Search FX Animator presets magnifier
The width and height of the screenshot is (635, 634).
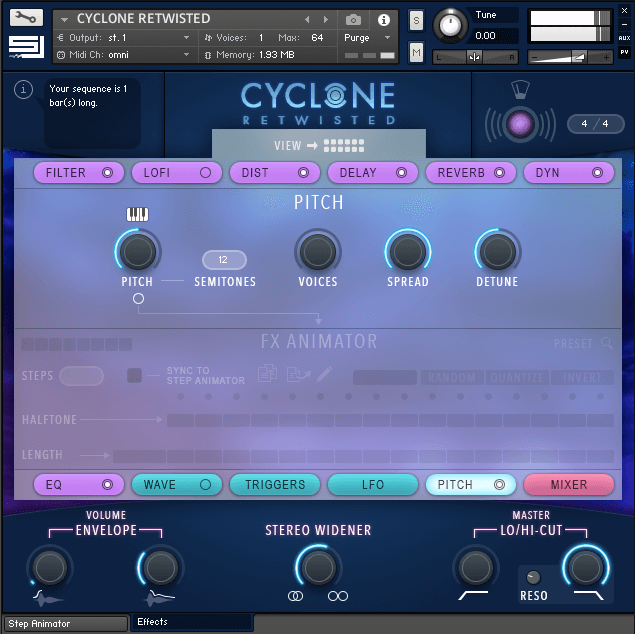[607, 343]
